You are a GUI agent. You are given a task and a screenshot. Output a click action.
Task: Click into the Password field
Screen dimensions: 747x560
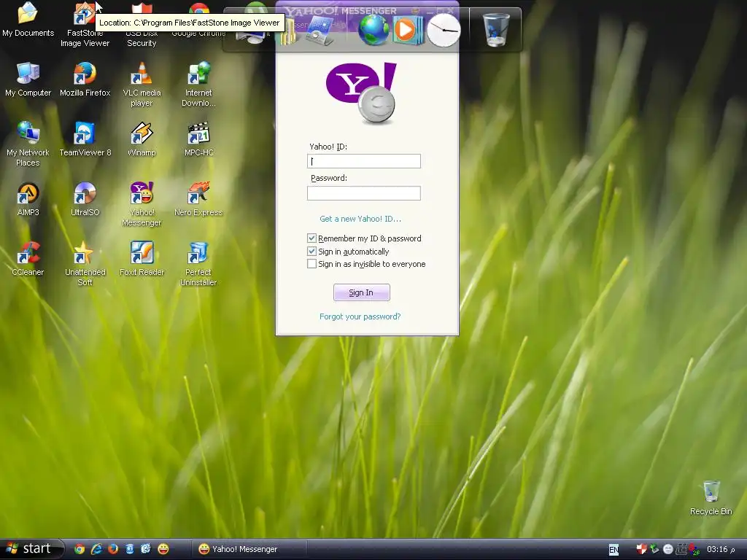[x=364, y=192]
